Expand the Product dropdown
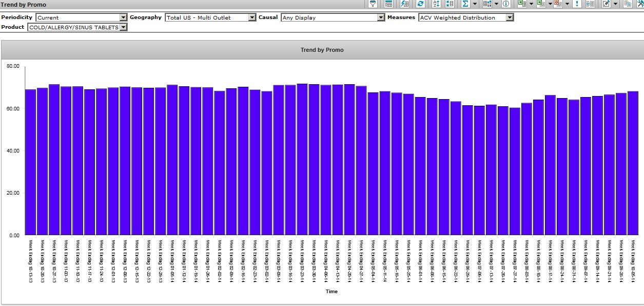644x306 pixels. tap(123, 27)
